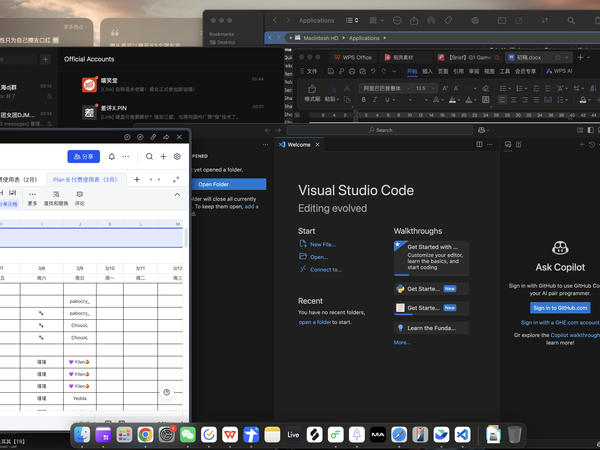Add a new sheet with the plus button
This screenshot has width=600, height=450.
tap(137, 179)
